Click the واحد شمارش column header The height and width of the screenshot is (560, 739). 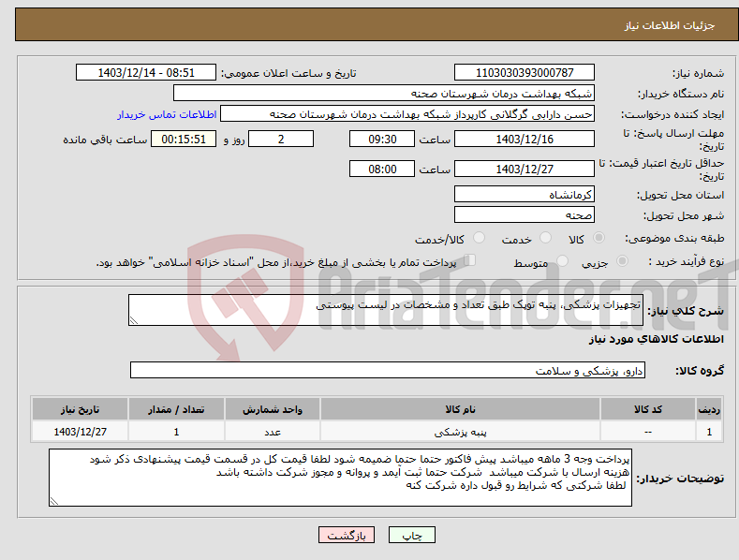273,409
